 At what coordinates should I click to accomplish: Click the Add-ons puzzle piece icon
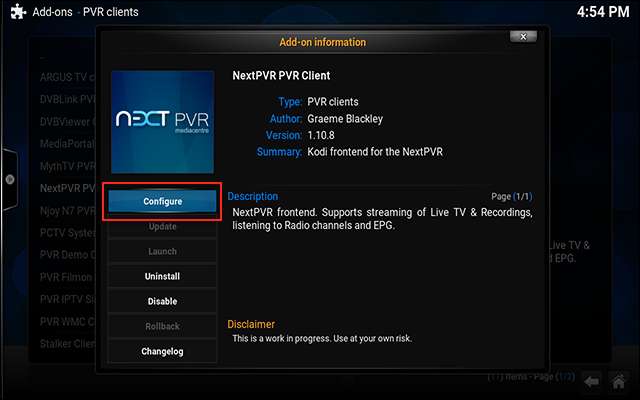18,12
